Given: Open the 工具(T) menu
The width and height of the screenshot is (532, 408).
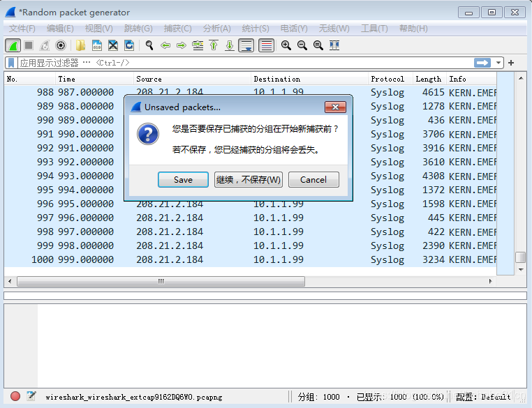Looking at the screenshot, I should pyautogui.click(x=374, y=29).
